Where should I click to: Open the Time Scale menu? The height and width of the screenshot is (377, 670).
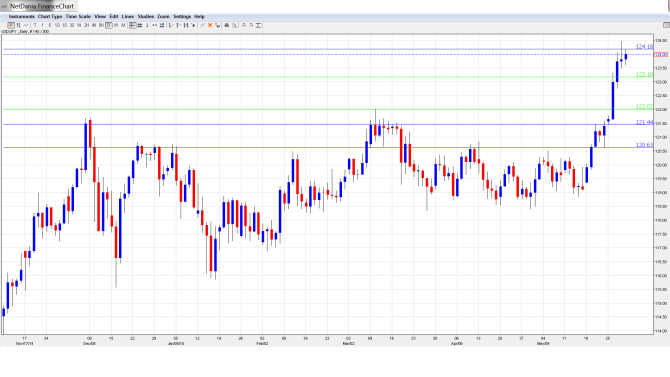tap(78, 16)
